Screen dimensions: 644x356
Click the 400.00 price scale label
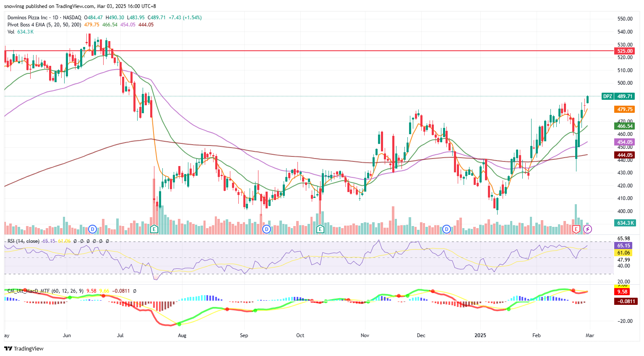(625, 211)
